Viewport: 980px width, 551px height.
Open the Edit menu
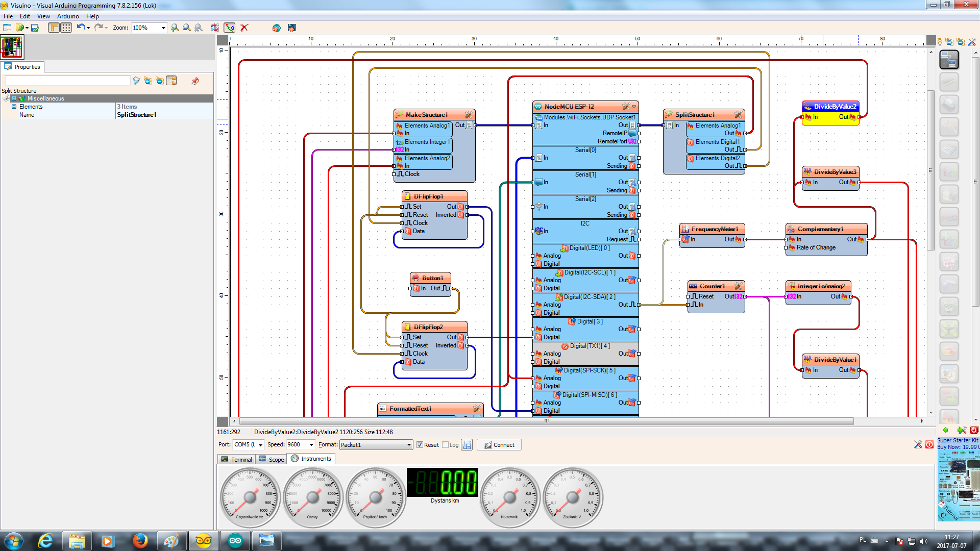(x=25, y=16)
